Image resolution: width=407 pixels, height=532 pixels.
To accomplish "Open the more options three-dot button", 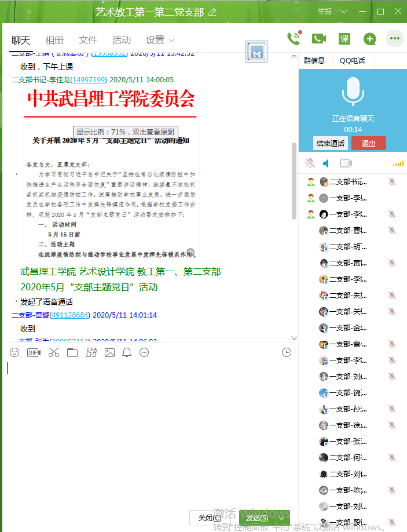I will (395, 38).
